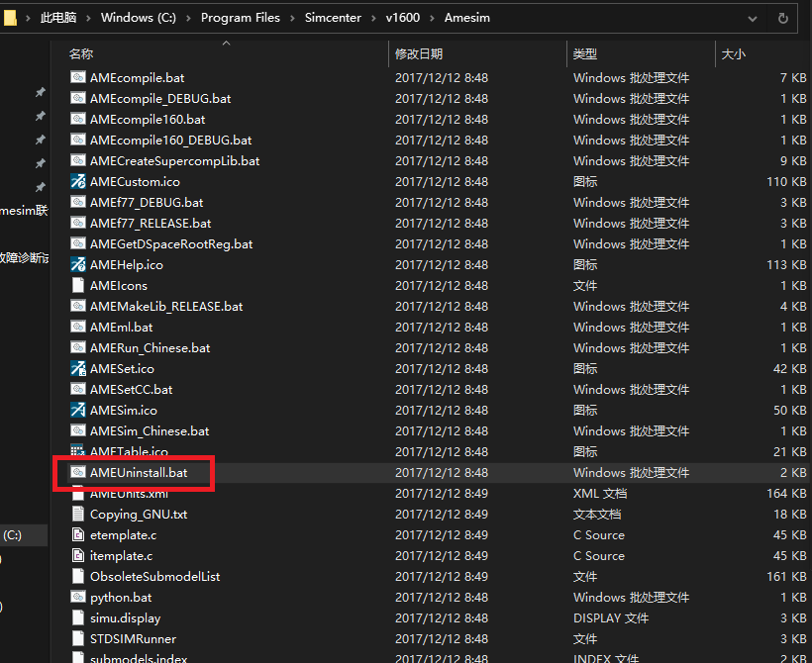Screen dimensions: 812x663
Task: Click the AMEcompile.bat file icon
Action: pyautogui.click(x=77, y=77)
